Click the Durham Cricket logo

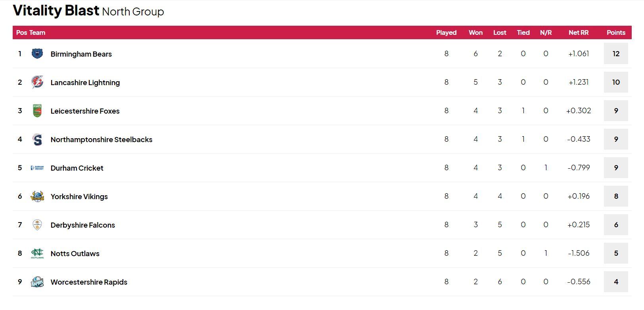[x=37, y=168]
